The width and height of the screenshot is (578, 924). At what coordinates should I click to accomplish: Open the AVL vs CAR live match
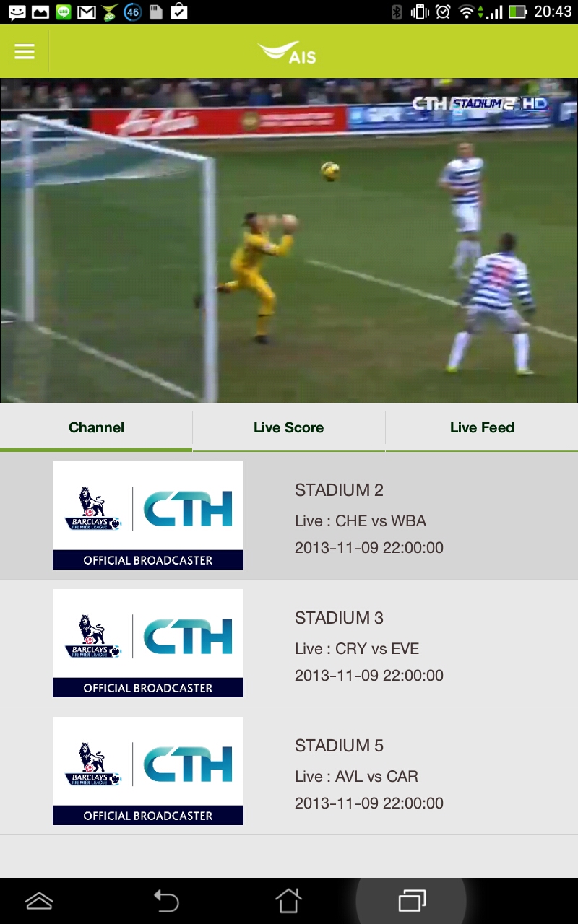point(356,776)
